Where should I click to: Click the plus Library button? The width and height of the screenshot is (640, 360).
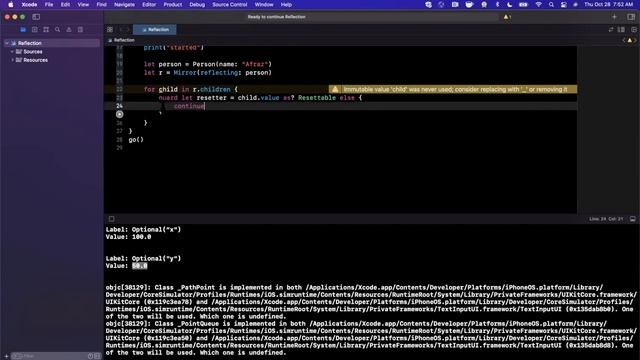pos(614,17)
